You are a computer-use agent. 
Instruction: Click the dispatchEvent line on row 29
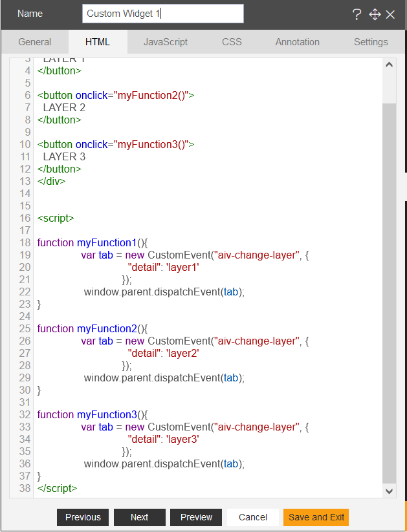tap(164, 378)
